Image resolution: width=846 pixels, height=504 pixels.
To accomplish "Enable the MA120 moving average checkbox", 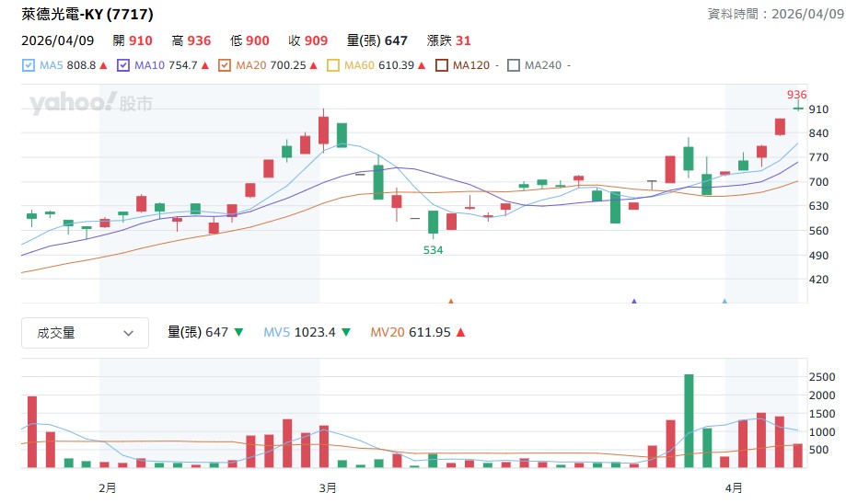I will point(441,65).
